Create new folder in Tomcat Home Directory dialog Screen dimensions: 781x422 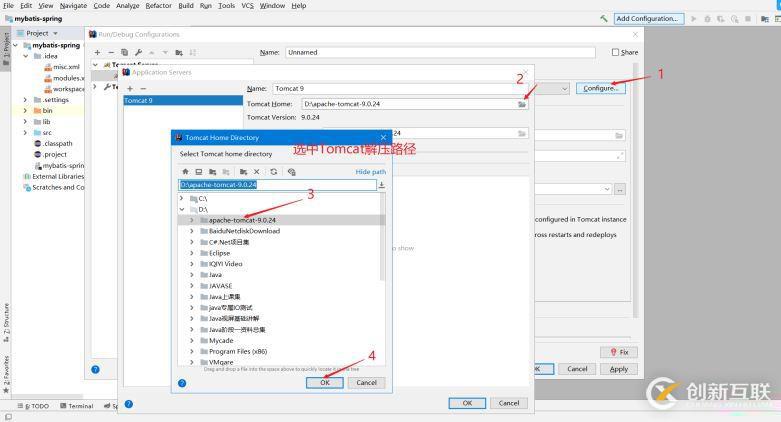243,171
